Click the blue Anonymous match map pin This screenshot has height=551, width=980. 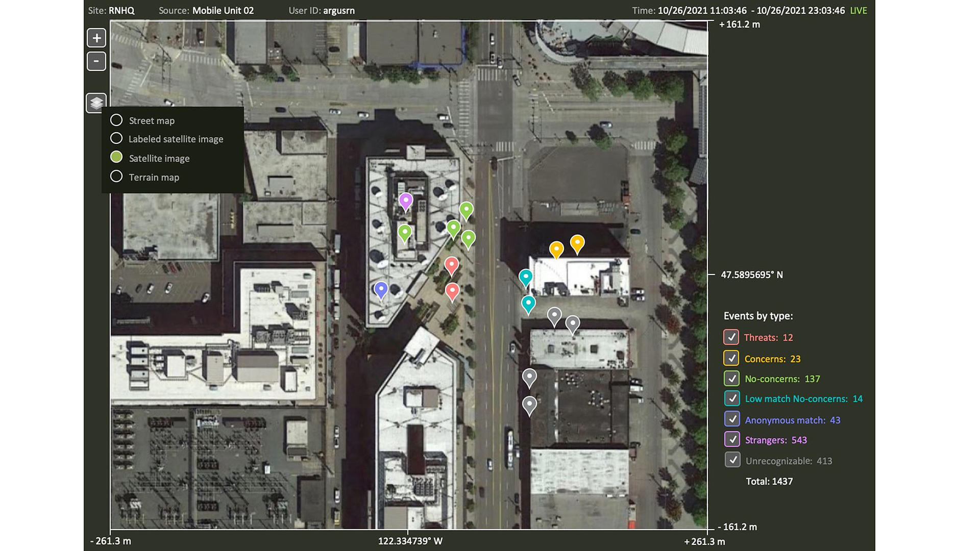click(x=381, y=289)
